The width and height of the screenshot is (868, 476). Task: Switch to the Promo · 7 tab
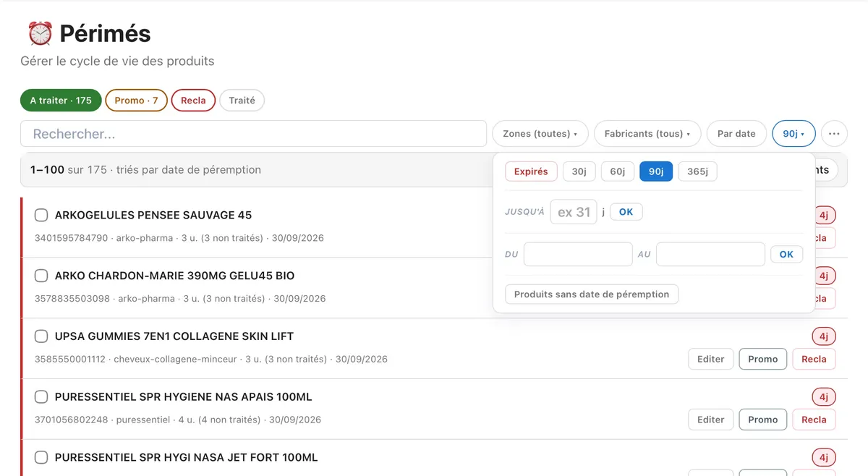(136, 101)
